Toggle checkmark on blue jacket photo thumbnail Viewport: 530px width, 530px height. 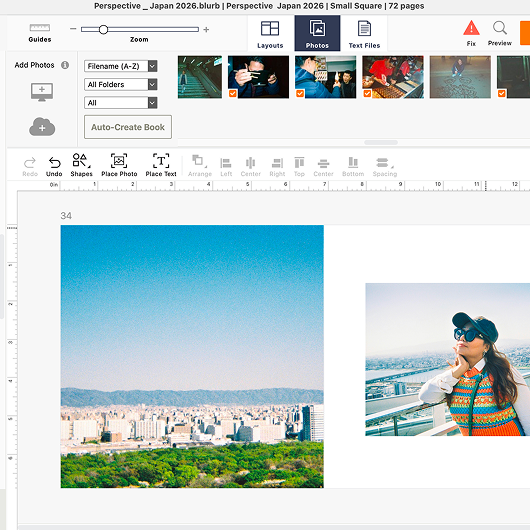click(x=300, y=93)
